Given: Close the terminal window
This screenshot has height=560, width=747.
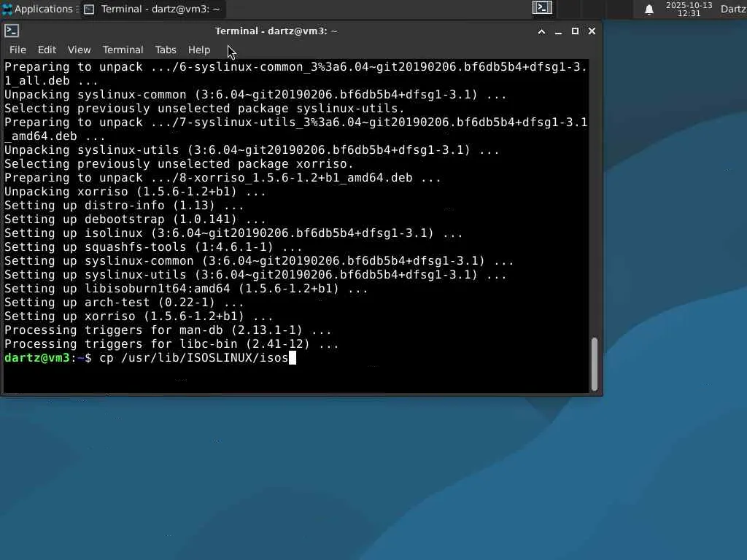Looking at the screenshot, I should [592, 31].
